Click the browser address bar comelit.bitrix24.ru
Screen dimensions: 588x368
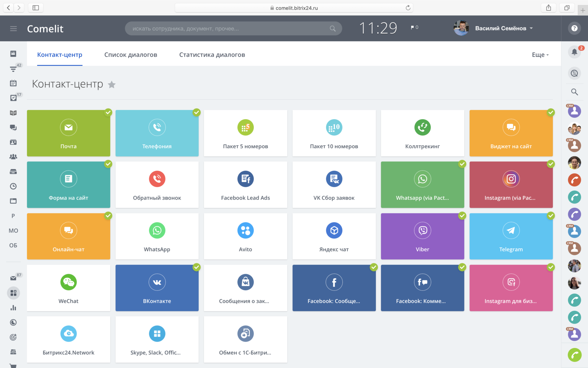[x=294, y=8]
